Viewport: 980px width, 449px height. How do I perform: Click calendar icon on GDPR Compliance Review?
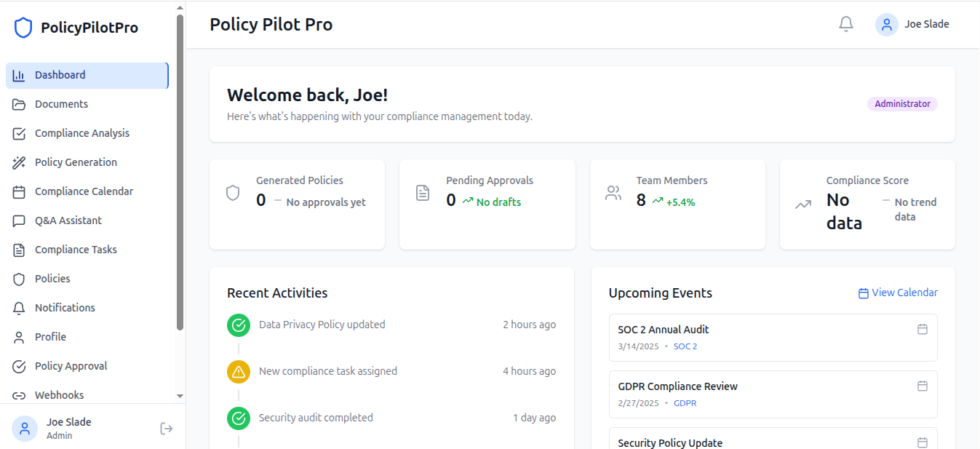pyautogui.click(x=922, y=386)
